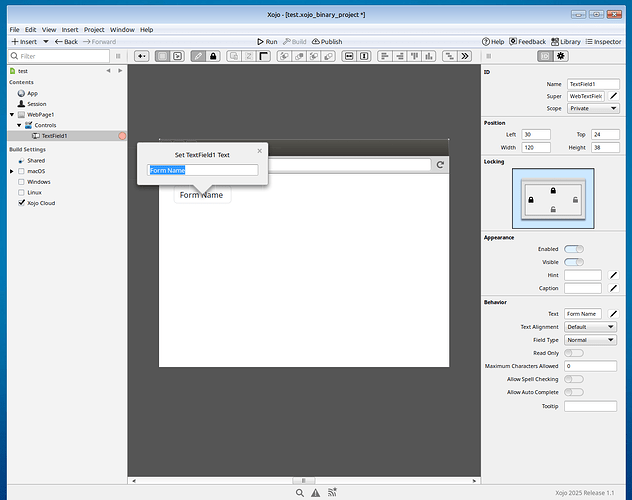The width and height of the screenshot is (632, 500).
Task: Toggle the Read Only switch
Action: [x=574, y=353]
